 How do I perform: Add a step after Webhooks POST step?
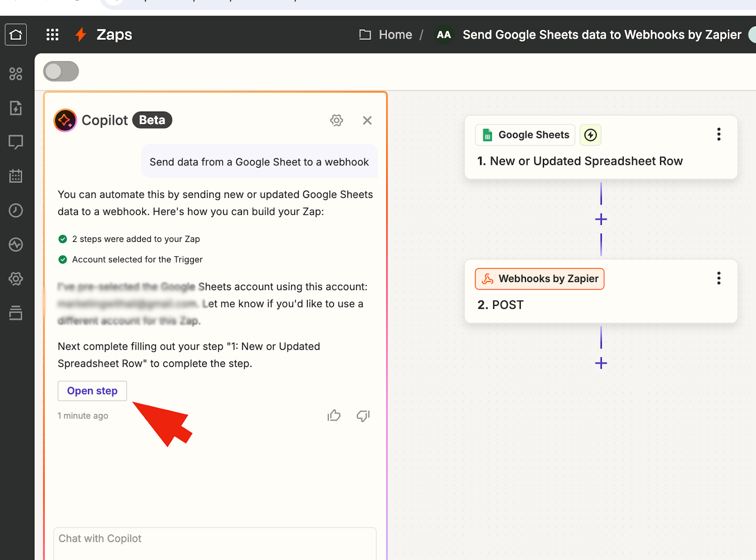point(601,363)
